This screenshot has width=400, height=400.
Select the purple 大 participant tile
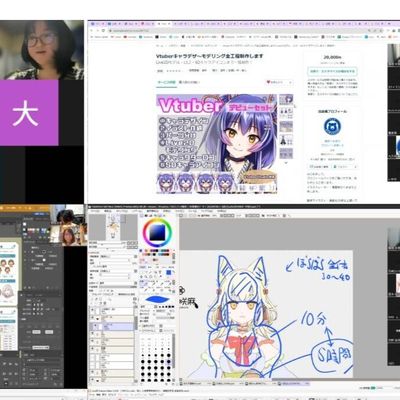(x=29, y=113)
